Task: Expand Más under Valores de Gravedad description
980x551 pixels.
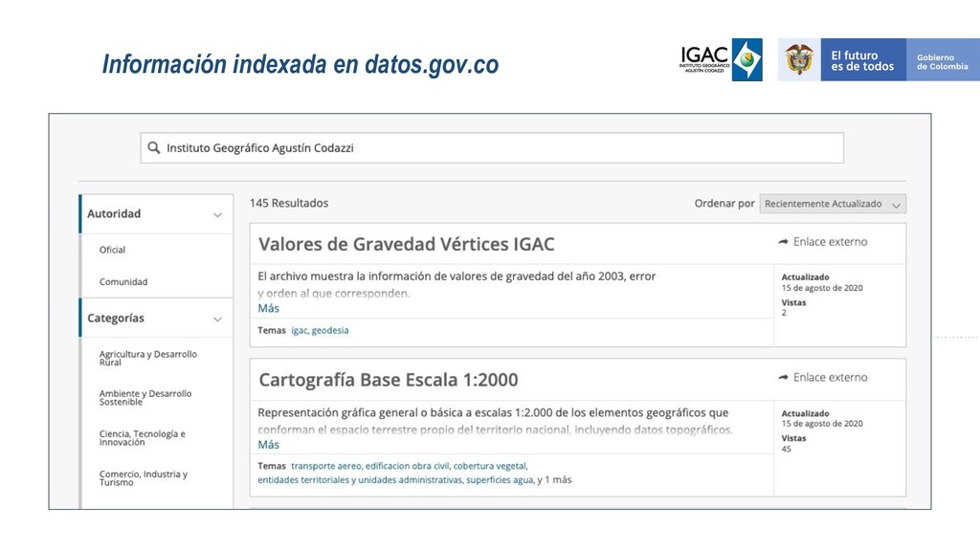Action: 268,309
